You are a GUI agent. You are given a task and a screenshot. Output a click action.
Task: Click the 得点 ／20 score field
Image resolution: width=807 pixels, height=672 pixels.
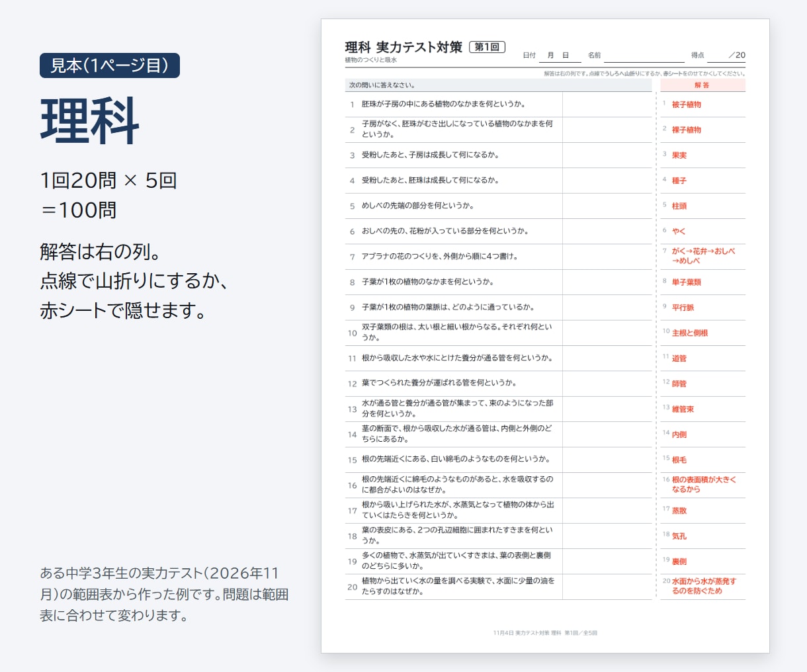[x=718, y=56]
